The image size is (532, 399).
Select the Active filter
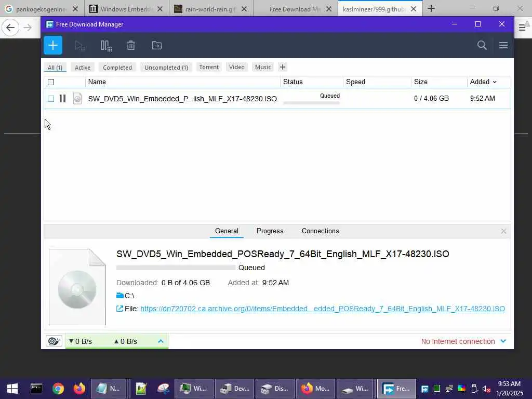(x=83, y=67)
